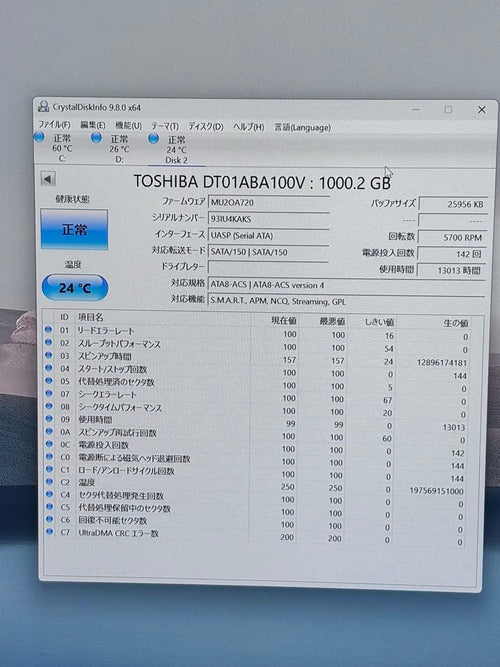Click status dot for row C4 セクタ代替処理発生回数
500x667 pixels.
(x=49, y=494)
